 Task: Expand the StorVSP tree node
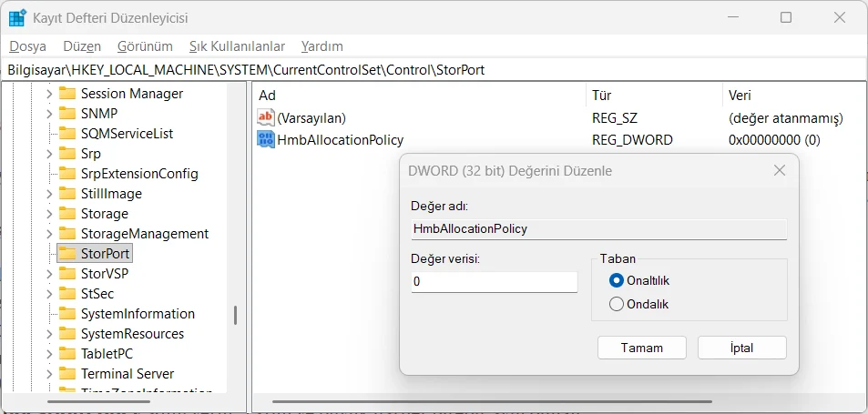click(49, 274)
